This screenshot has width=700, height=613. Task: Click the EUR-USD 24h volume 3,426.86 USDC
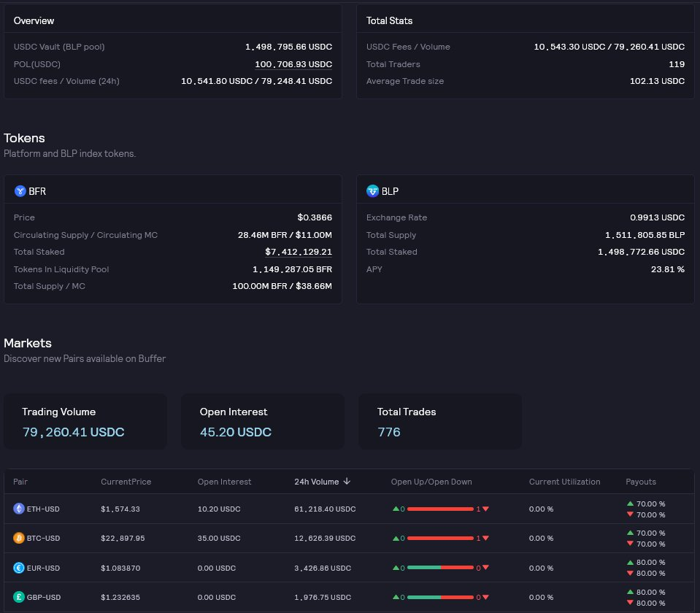coord(323,568)
